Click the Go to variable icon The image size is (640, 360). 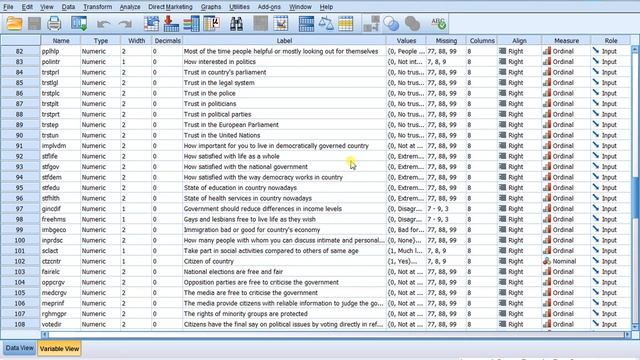171,23
